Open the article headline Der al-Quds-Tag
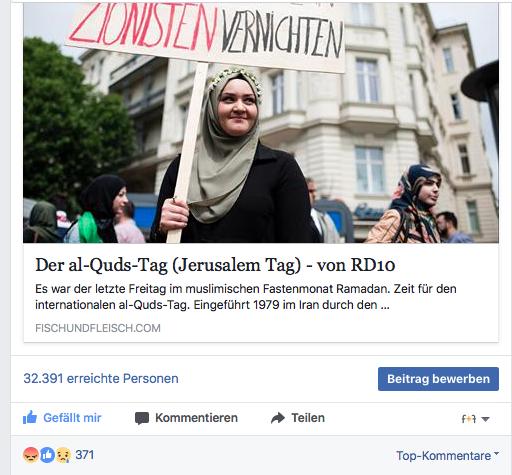This screenshot has width=512, height=475. (215, 265)
